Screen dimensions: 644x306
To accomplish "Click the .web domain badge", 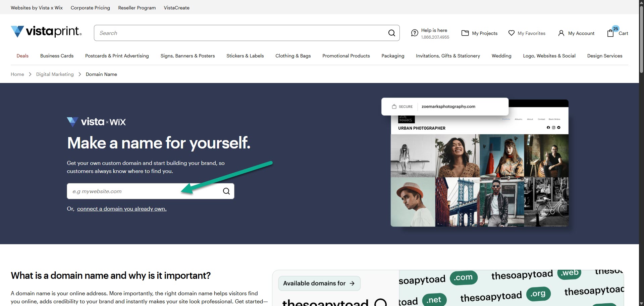I will pyautogui.click(x=570, y=273).
